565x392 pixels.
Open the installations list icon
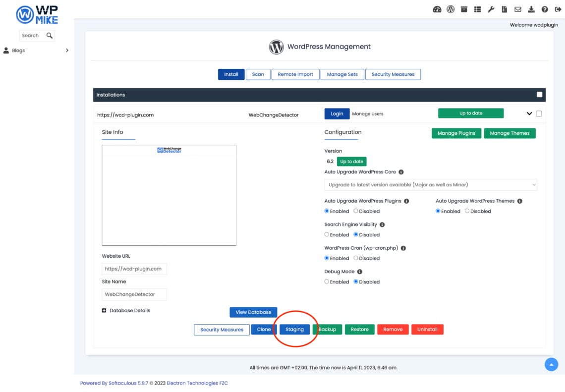point(477,9)
